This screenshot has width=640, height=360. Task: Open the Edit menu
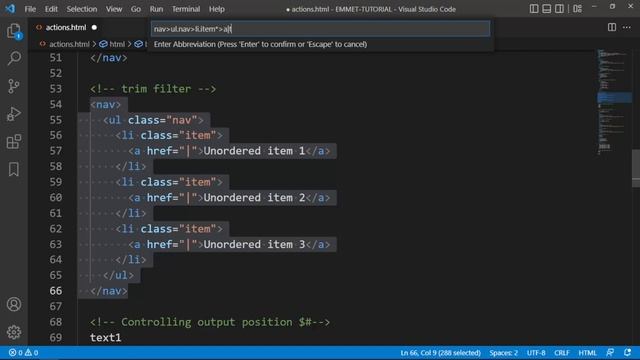pyautogui.click(x=51, y=9)
